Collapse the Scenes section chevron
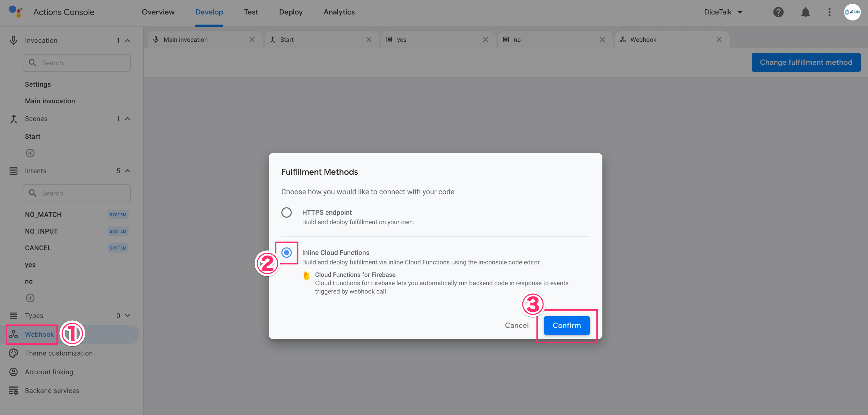Screen dimensions: 868x415 click(128, 119)
